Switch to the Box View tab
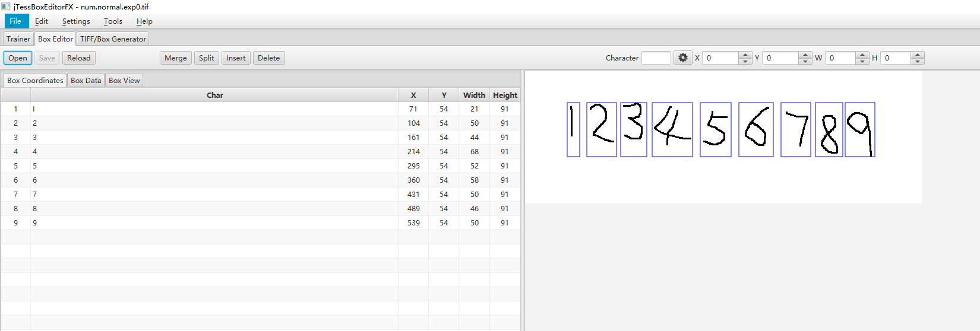The height and width of the screenshot is (331, 980). coord(124,81)
